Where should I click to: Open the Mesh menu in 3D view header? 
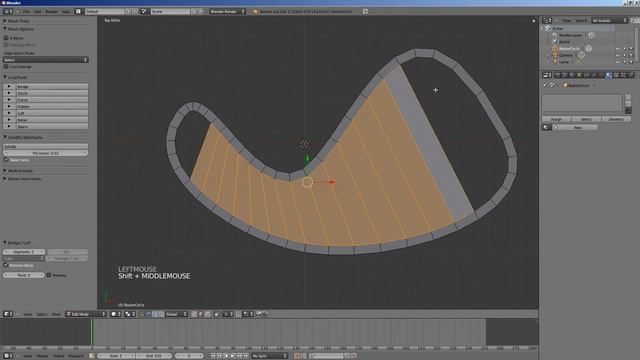point(56,314)
